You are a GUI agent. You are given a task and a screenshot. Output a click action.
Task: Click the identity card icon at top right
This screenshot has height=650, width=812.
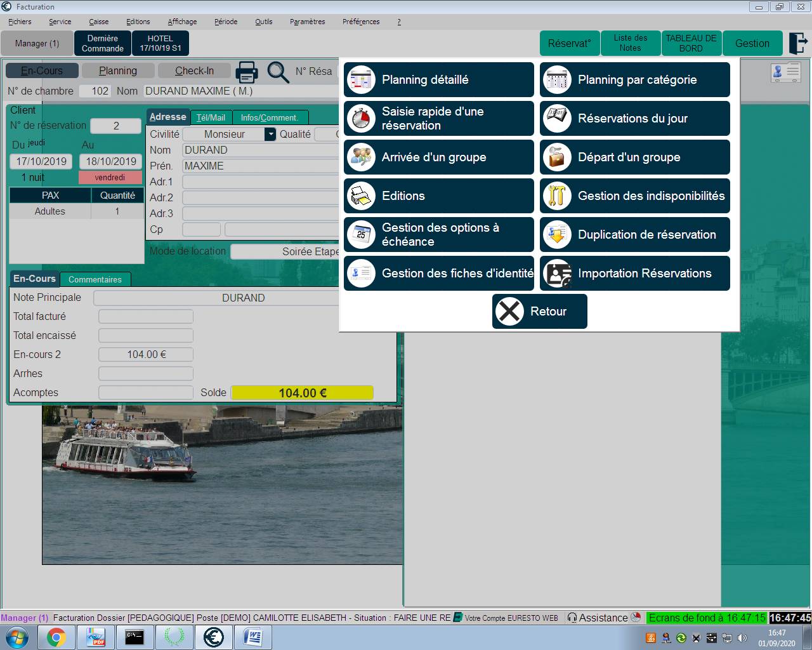tap(785, 72)
